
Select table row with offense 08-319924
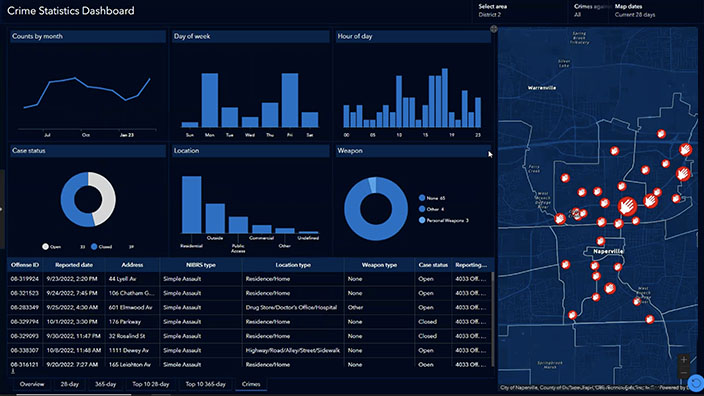point(250,279)
